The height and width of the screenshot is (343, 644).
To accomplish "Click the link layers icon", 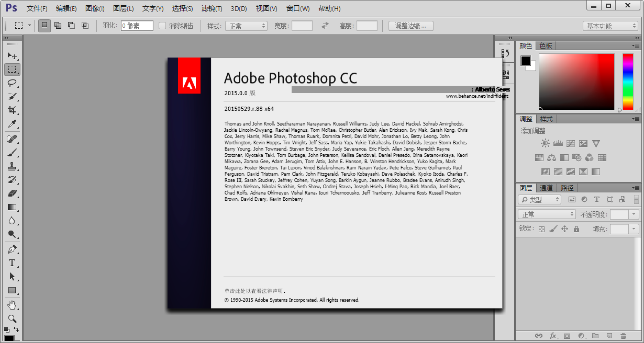I will coord(539,336).
